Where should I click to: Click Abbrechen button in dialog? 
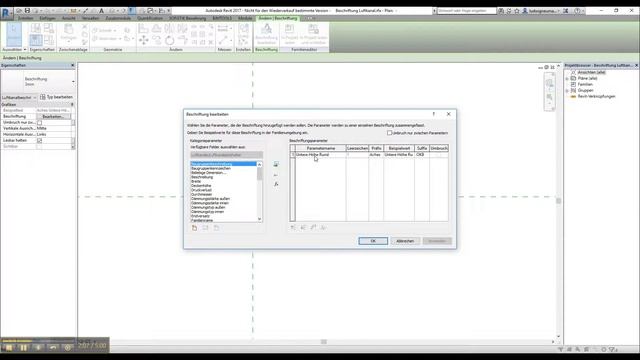tap(405, 241)
